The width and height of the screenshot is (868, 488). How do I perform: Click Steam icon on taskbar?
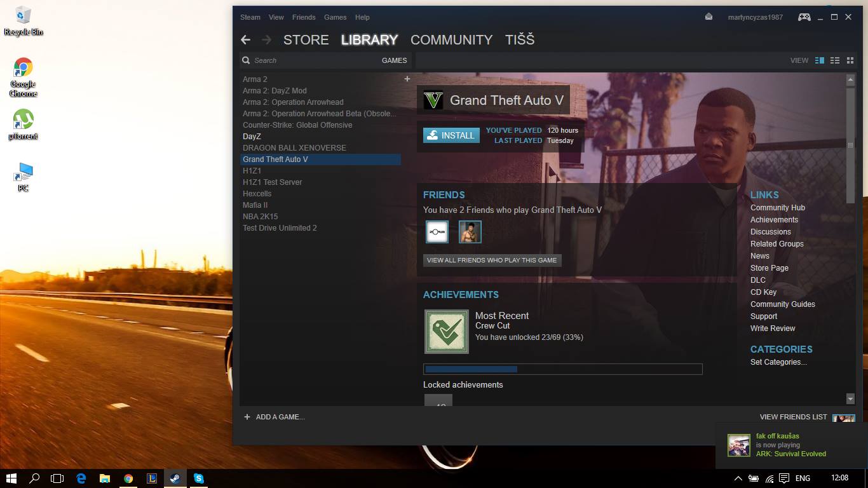pos(175,478)
